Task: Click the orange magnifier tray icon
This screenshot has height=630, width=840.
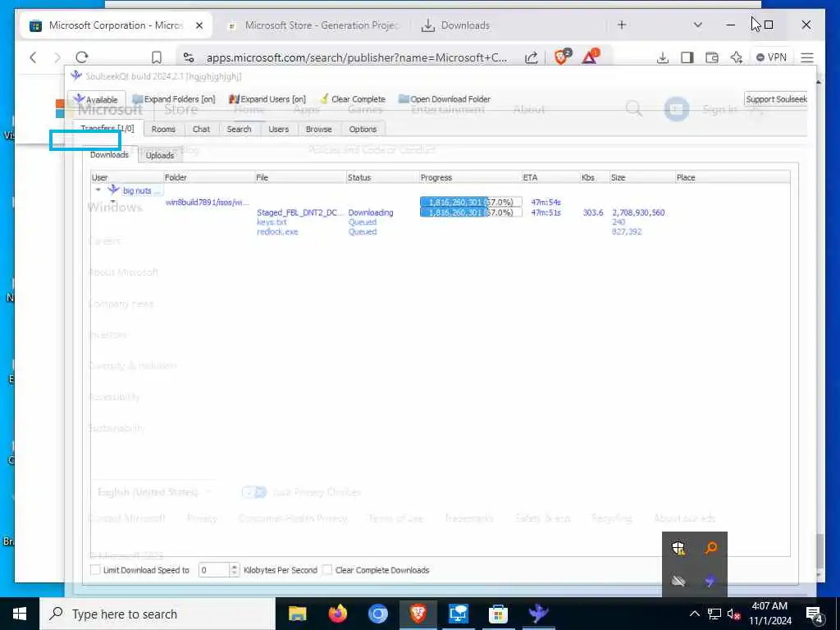Action: (711, 548)
